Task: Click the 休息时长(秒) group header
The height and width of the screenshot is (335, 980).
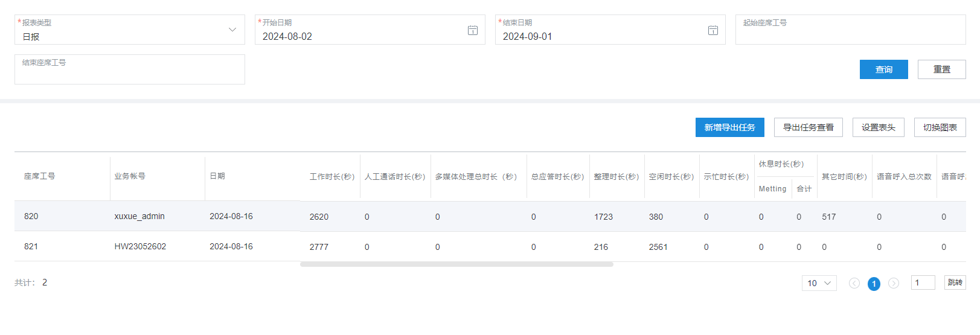Action: point(781,164)
